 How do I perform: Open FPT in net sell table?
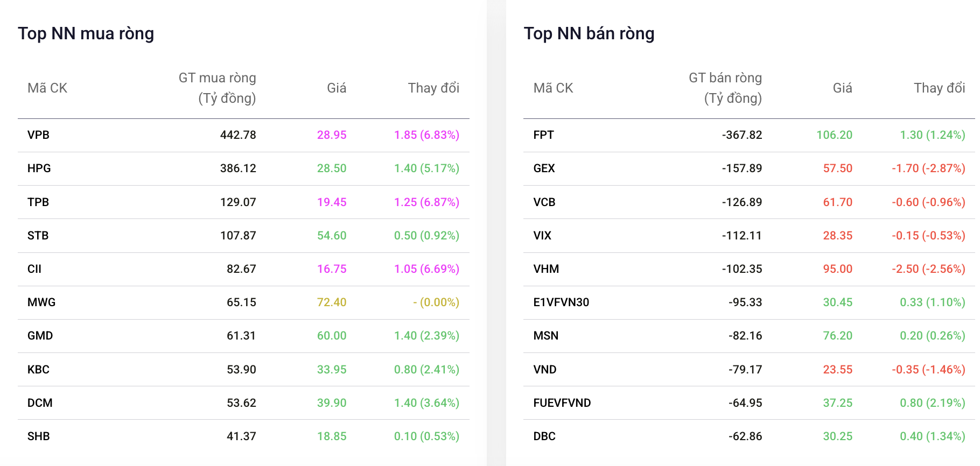click(543, 135)
